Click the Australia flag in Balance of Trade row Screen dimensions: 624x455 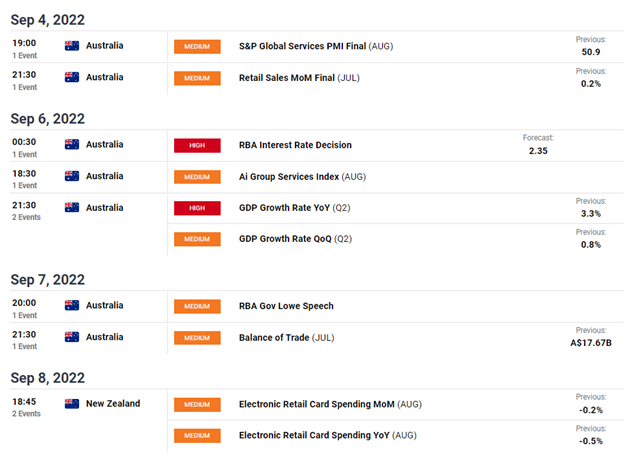(72, 337)
